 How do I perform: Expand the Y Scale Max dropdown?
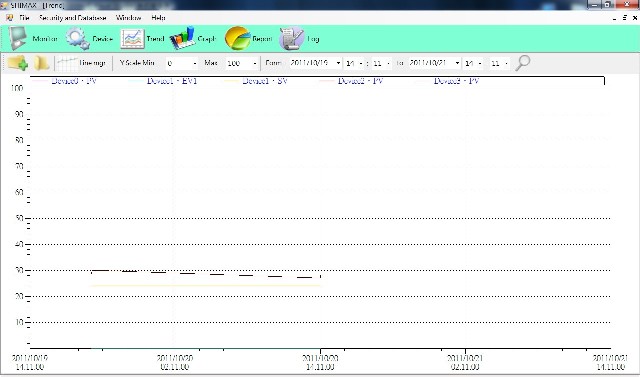tap(255, 63)
